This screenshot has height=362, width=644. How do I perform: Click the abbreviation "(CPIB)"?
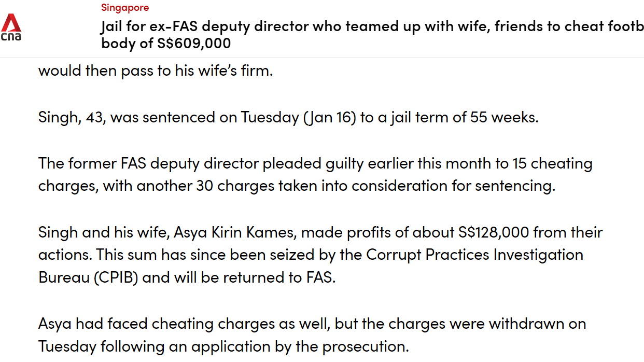click(117, 277)
